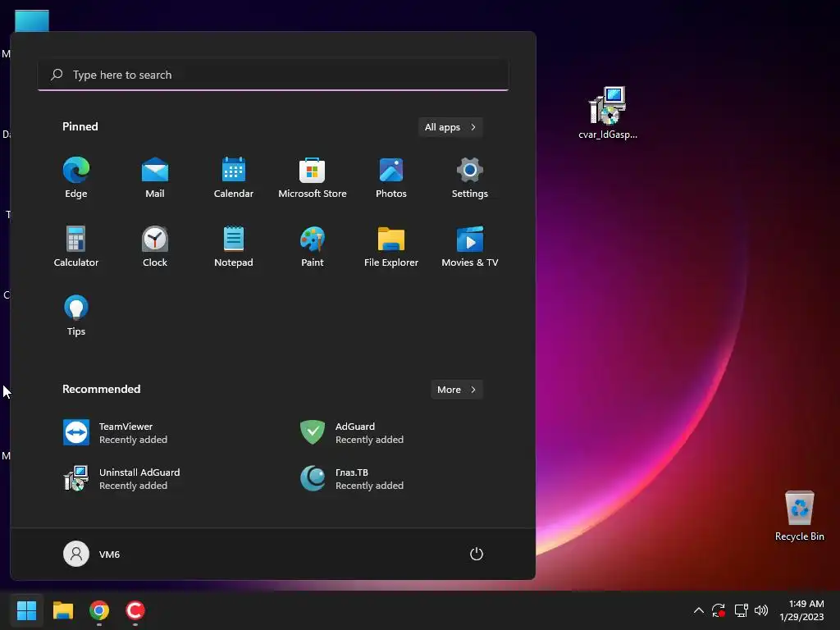
Task: Launch the Mail app
Action: pos(155,177)
